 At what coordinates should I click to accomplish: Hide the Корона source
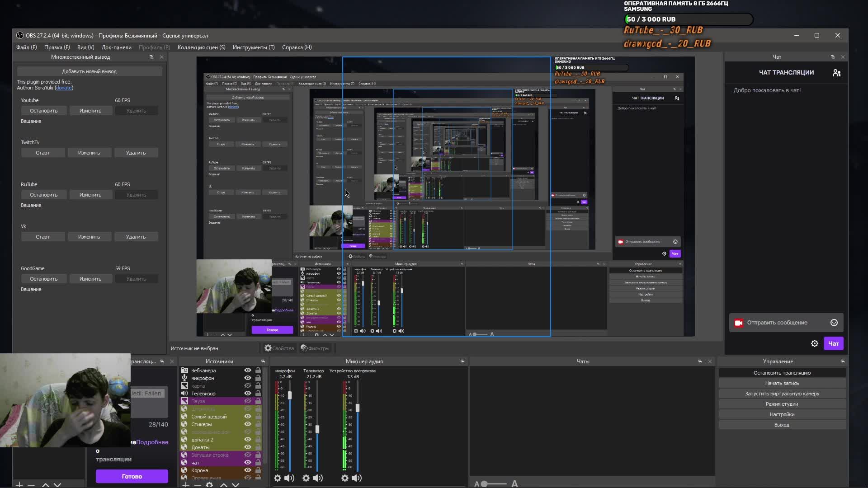tap(248, 470)
